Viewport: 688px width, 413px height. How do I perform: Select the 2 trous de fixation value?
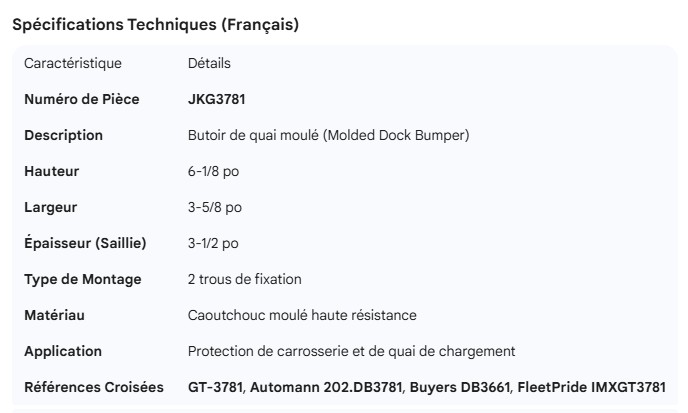[x=244, y=279]
